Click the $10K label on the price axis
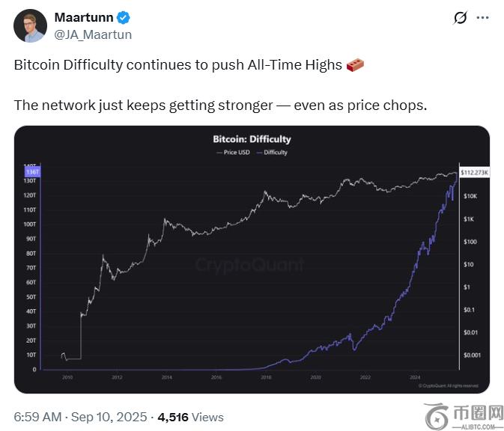The height and width of the screenshot is (431, 504). pyautogui.click(x=470, y=196)
